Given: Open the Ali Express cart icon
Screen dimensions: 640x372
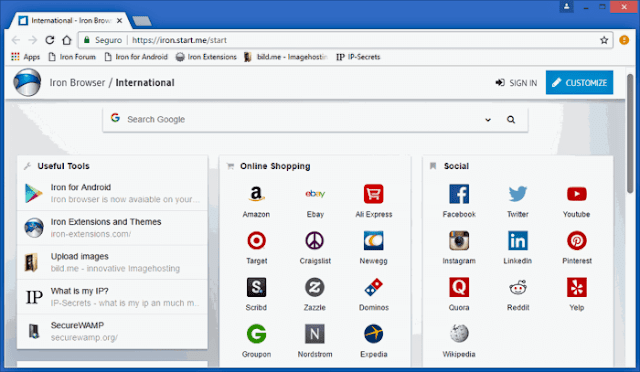Looking at the screenshot, I should click(373, 194).
